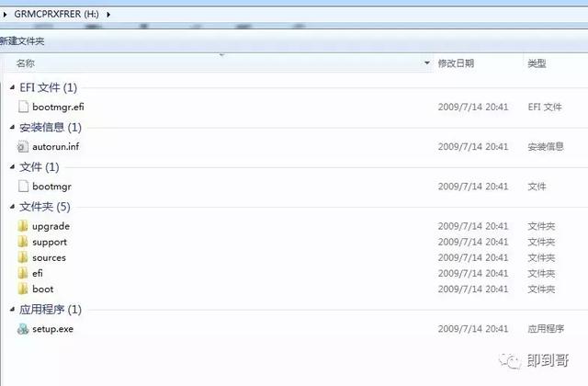Open the upgrade folder icon
Image resolution: width=588 pixels, height=386 pixels.
click(x=23, y=226)
